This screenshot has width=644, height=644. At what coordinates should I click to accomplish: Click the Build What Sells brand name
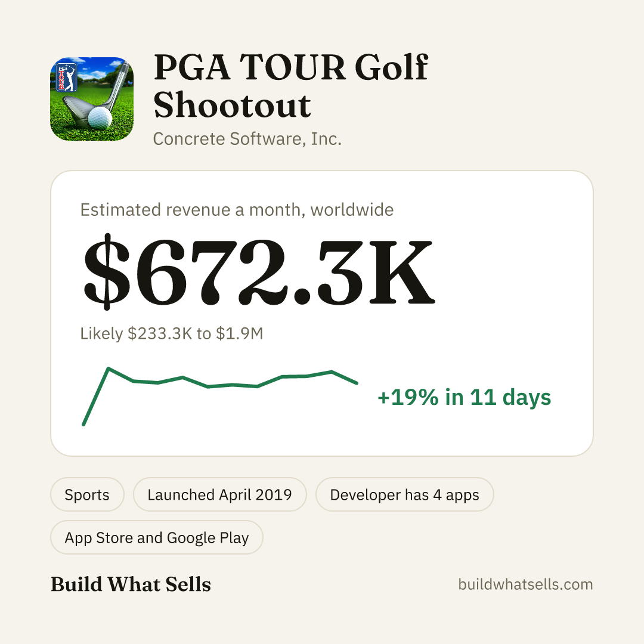(131, 584)
